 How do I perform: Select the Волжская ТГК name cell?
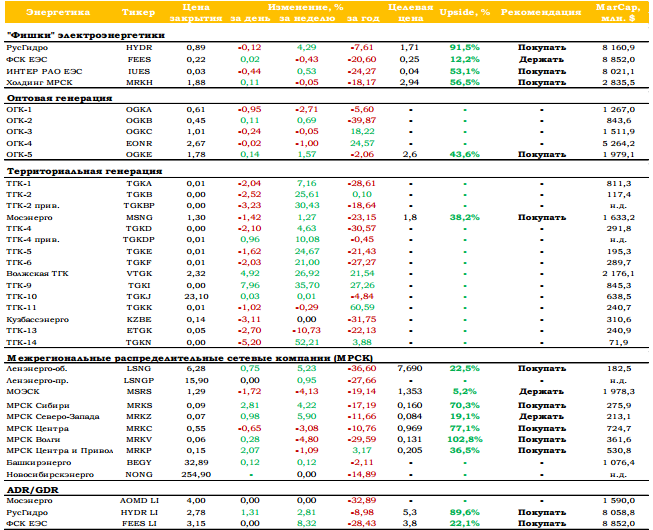tap(37, 274)
